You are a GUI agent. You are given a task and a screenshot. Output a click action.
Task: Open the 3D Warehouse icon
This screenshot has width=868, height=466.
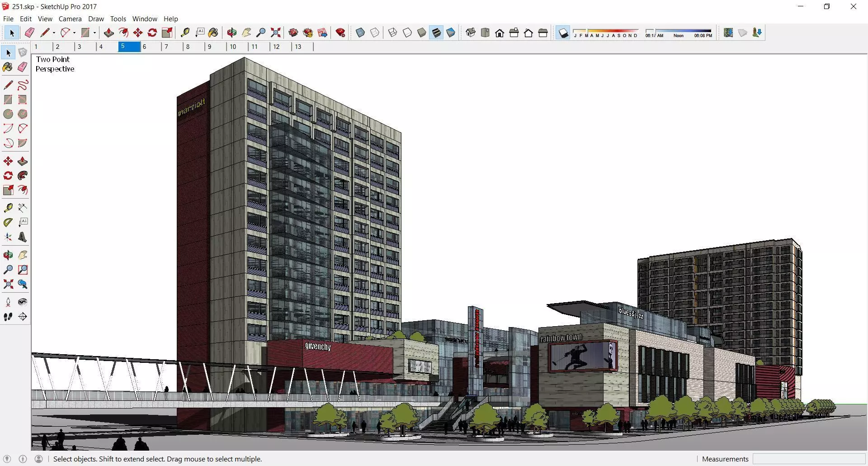pos(293,33)
